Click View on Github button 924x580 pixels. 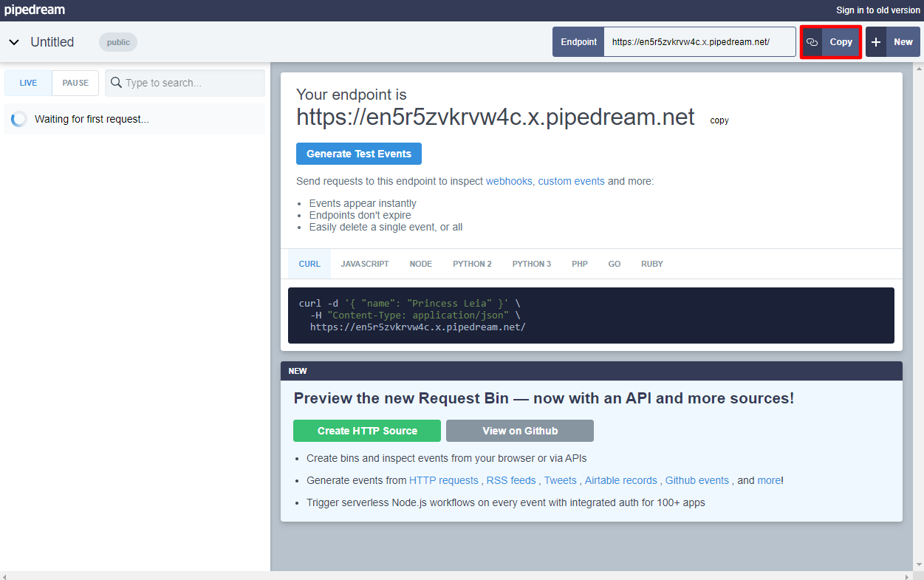(520, 431)
